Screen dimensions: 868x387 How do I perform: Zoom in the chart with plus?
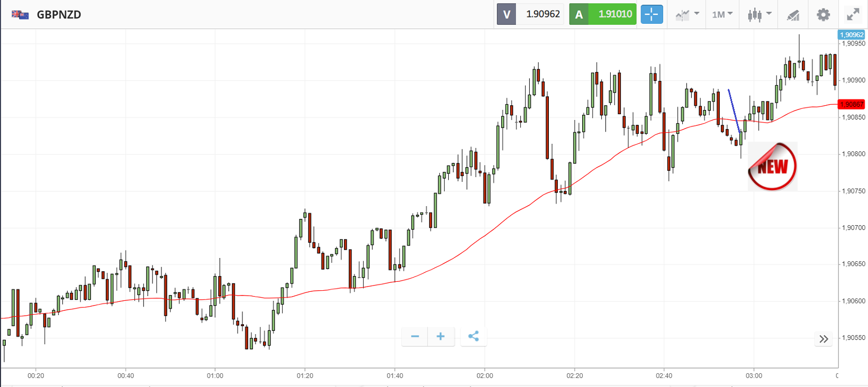click(440, 336)
